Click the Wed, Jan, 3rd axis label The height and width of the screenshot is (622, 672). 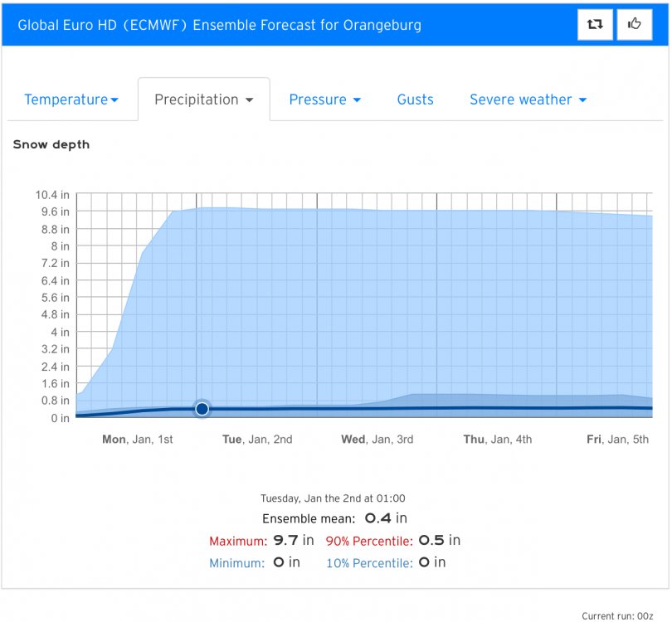[377, 439]
